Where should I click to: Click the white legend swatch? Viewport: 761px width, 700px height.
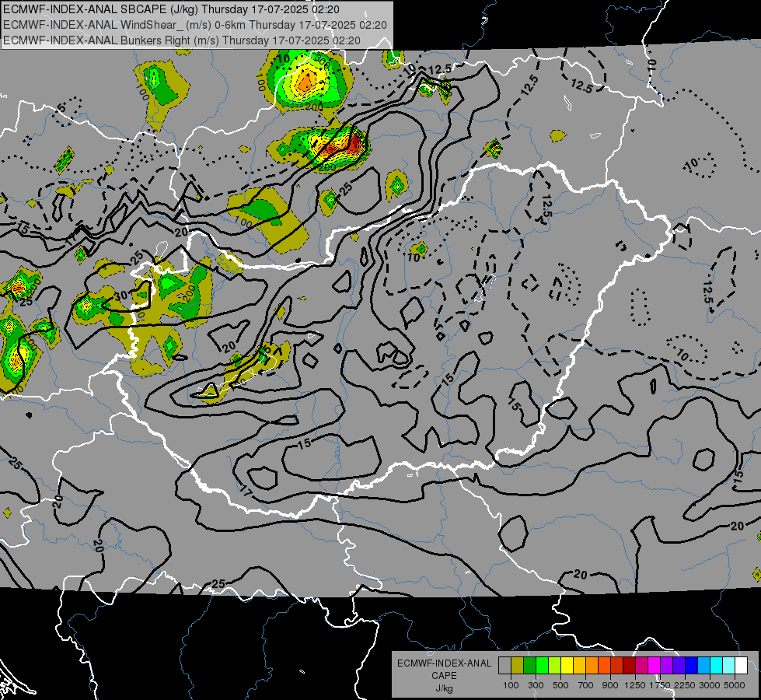pos(741,666)
